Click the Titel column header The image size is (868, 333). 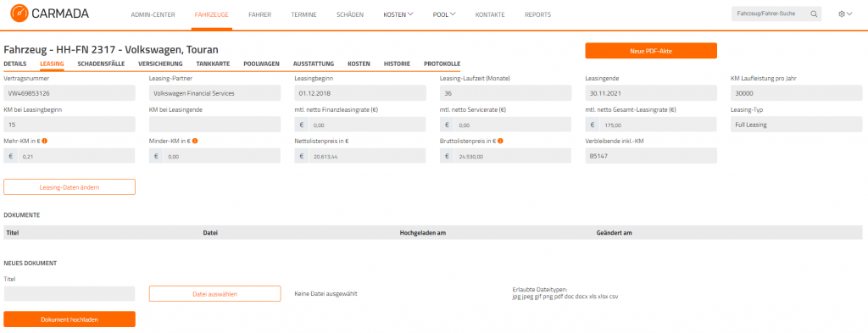click(13, 233)
